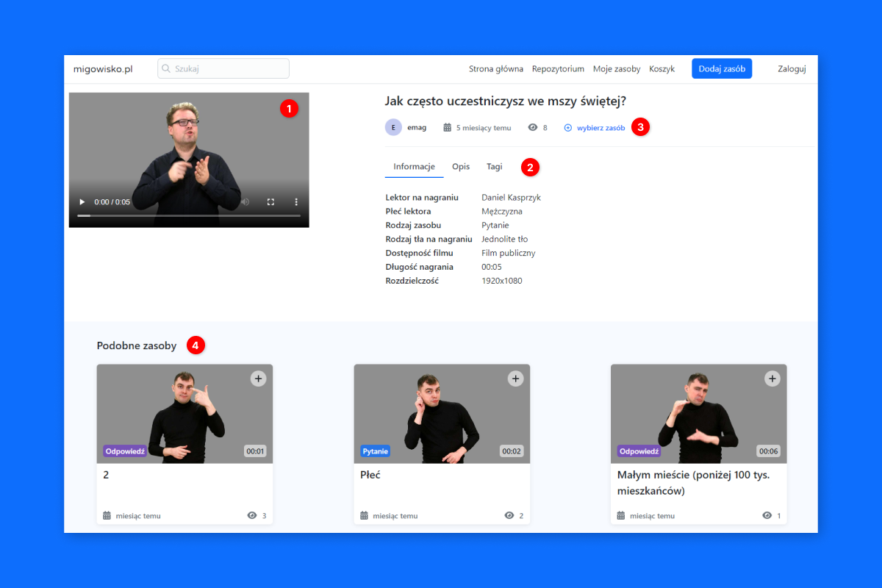Open Strona główna page
The width and height of the screenshot is (882, 588).
(496, 69)
